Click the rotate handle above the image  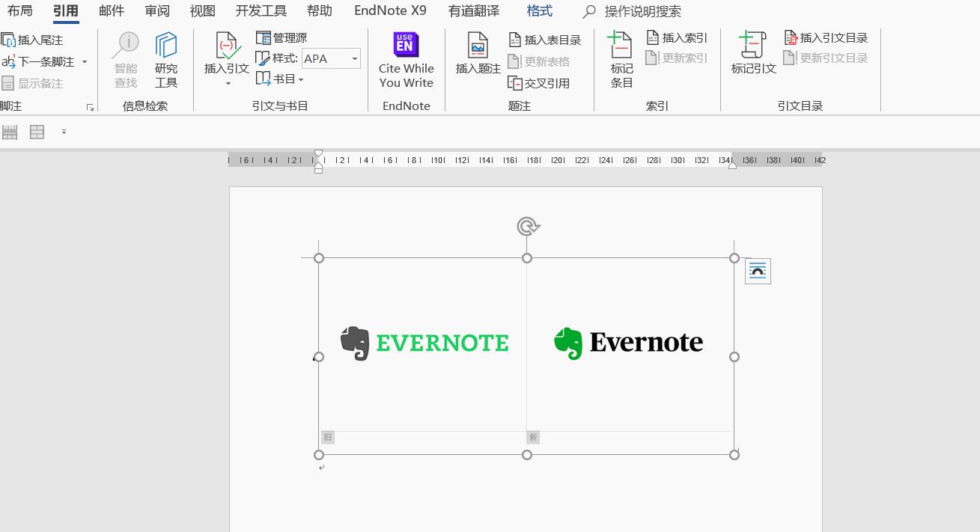[x=528, y=226]
